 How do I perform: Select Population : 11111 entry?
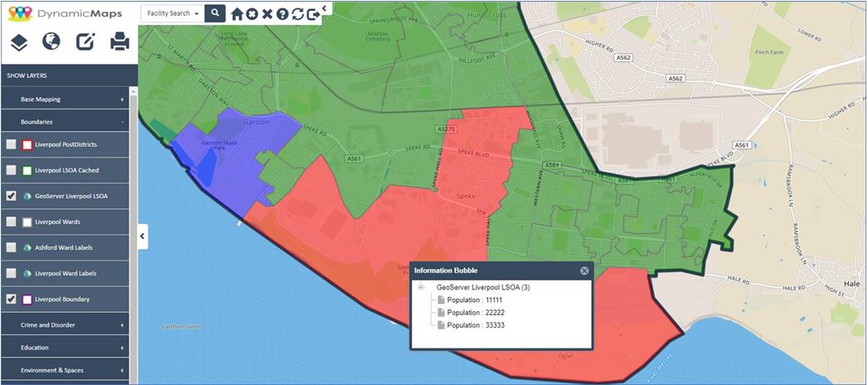point(475,300)
